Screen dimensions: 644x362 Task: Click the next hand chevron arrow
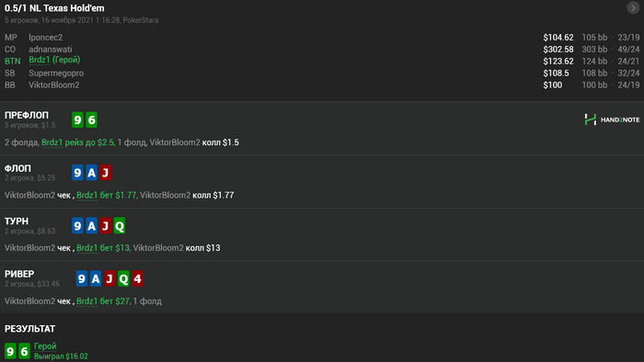(633, 7)
